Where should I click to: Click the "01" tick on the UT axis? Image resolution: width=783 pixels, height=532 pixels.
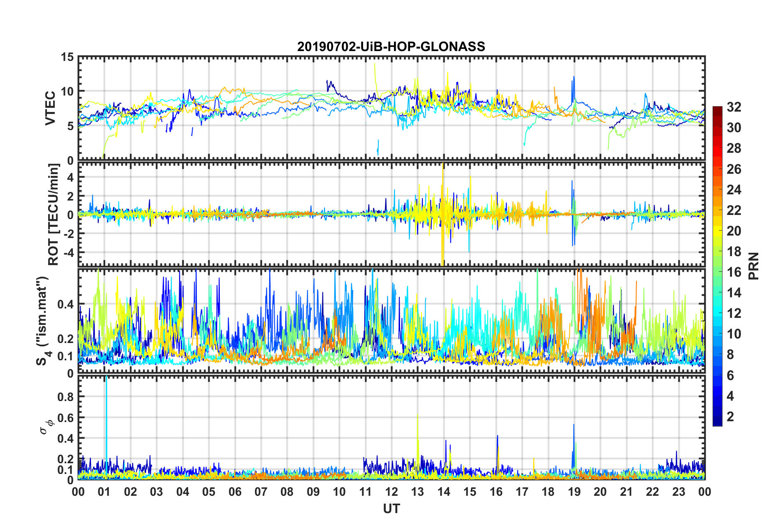click(104, 492)
